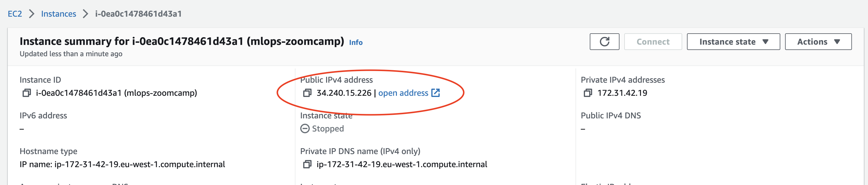Click the Stopped status icon
This screenshot has height=185, width=868.
pos(305,129)
